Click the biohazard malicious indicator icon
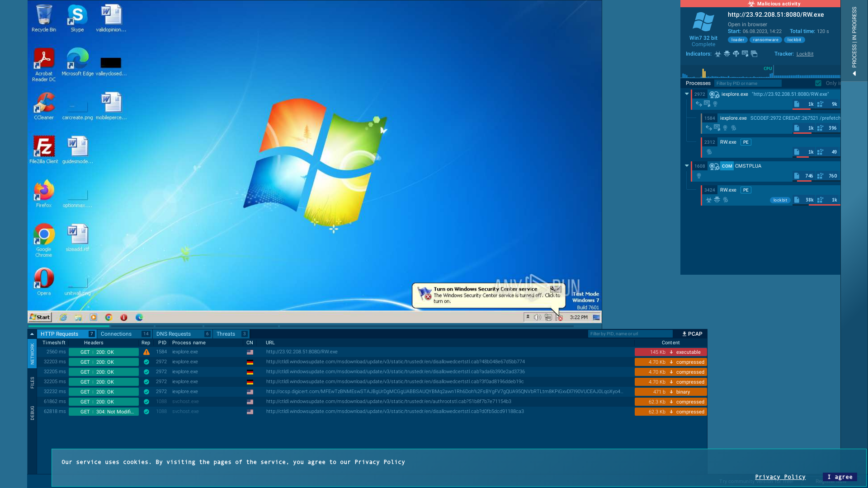Image resolution: width=868 pixels, height=488 pixels. pyautogui.click(x=718, y=54)
